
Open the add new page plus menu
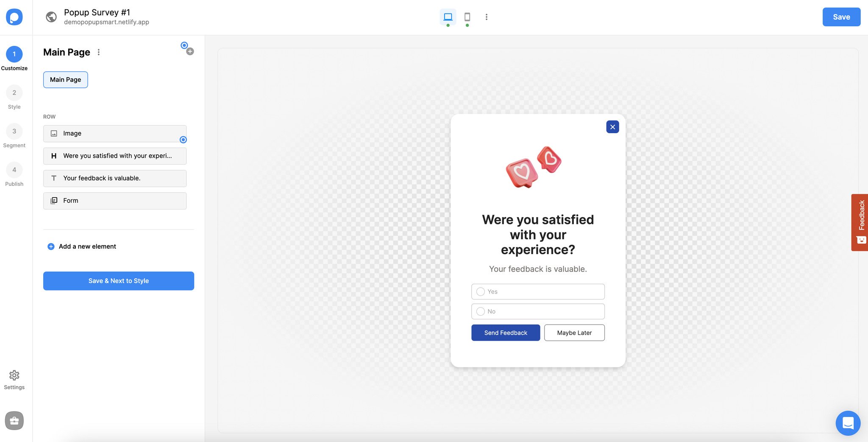point(189,51)
